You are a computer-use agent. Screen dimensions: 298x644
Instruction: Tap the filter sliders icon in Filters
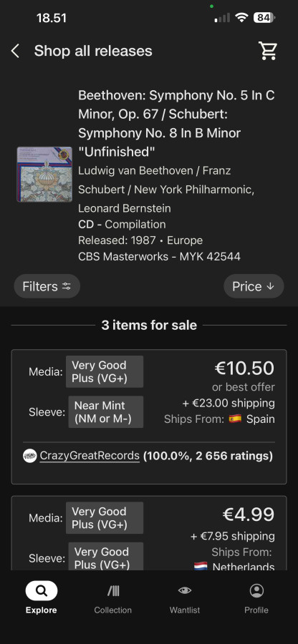tap(66, 286)
